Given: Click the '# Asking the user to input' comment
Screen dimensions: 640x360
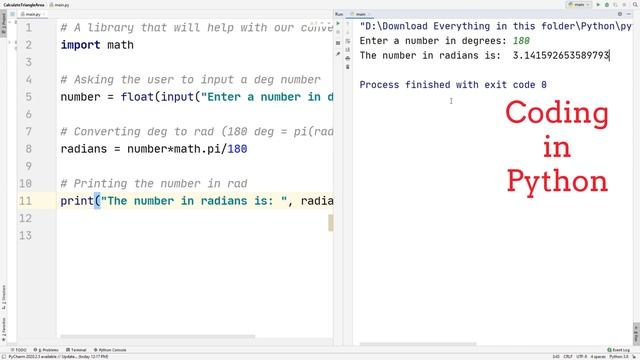Looking at the screenshot, I should 191,80.
